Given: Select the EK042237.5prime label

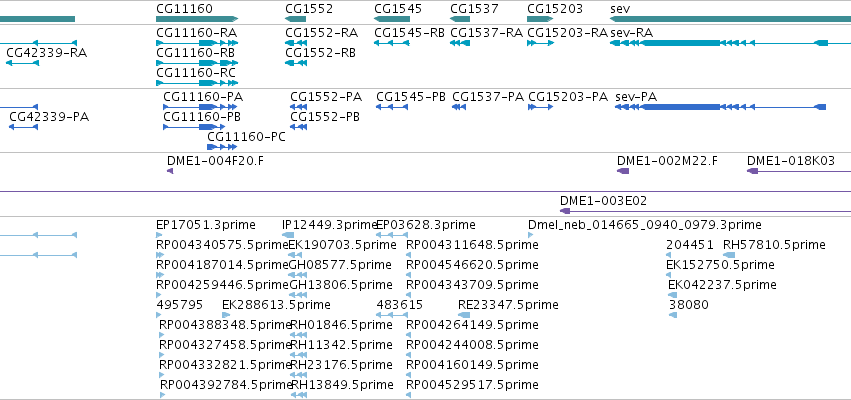Looking at the screenshot, I should point(722,285).
